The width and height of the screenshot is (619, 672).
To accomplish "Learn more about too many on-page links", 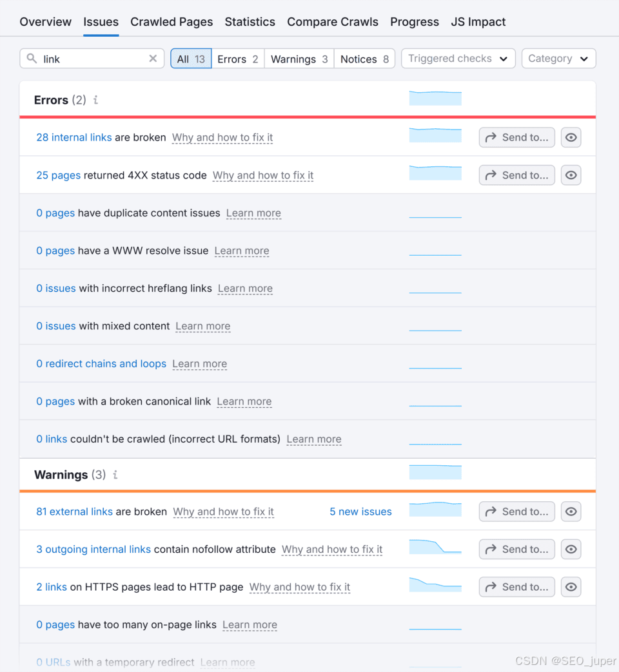I will pos(250,625).
